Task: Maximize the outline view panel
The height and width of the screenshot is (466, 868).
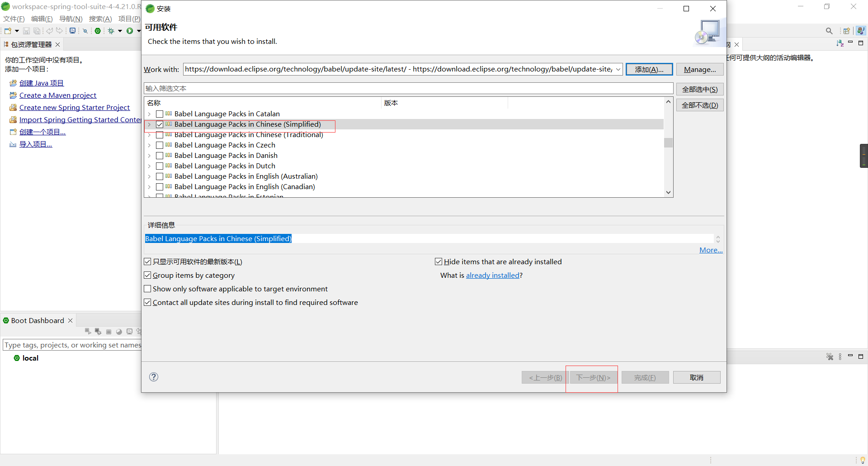Action: [861, 43]
